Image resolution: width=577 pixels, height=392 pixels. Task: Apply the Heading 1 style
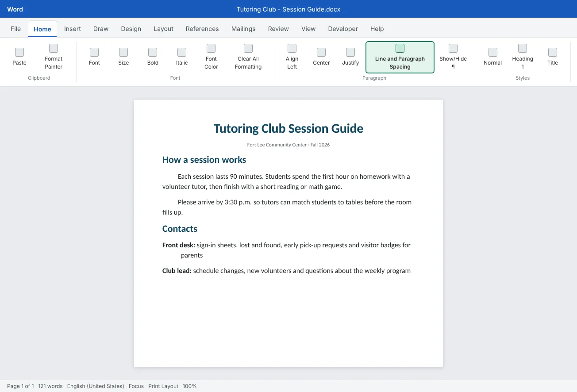[523, 57]
